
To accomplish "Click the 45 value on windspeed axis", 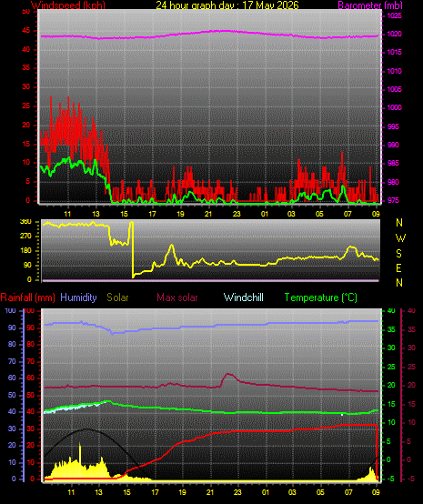I will 26,31.
